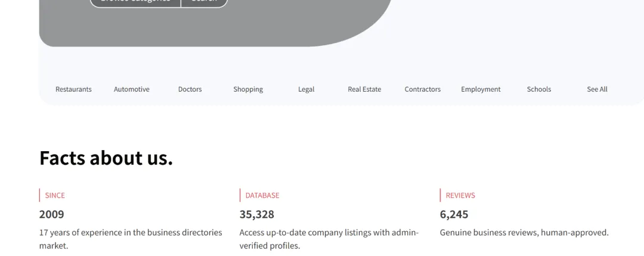The height and width of the screenshot is (256, 644).
Task: Open the Restaurants category
Action: click(73, 89)
